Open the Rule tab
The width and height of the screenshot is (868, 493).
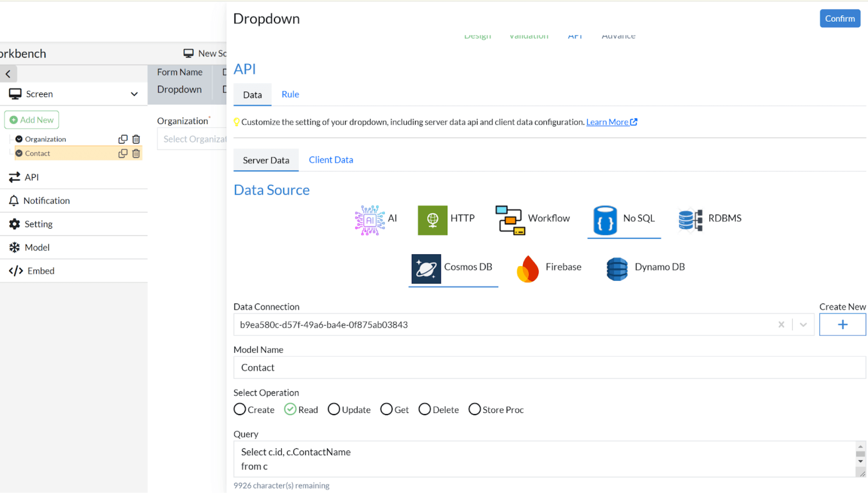tap(290, 94)
